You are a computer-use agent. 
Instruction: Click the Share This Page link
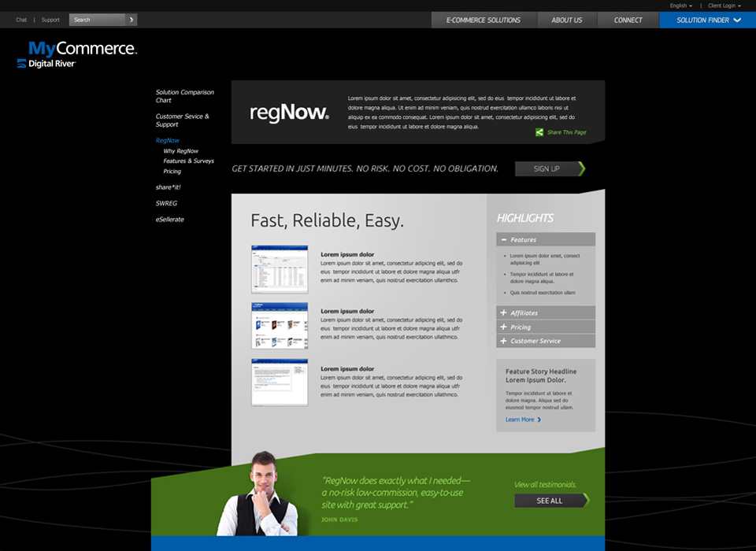pos(566,132)
